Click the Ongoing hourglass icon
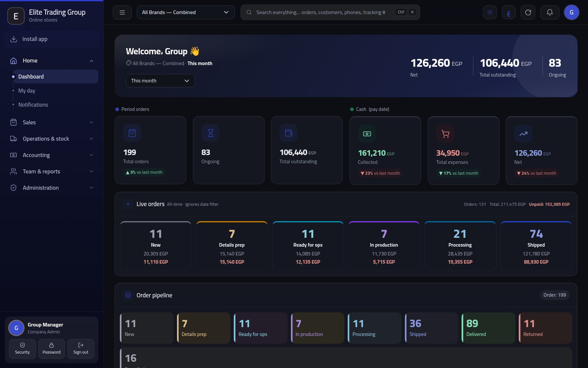The image size is (588, 368). [210, 133]
